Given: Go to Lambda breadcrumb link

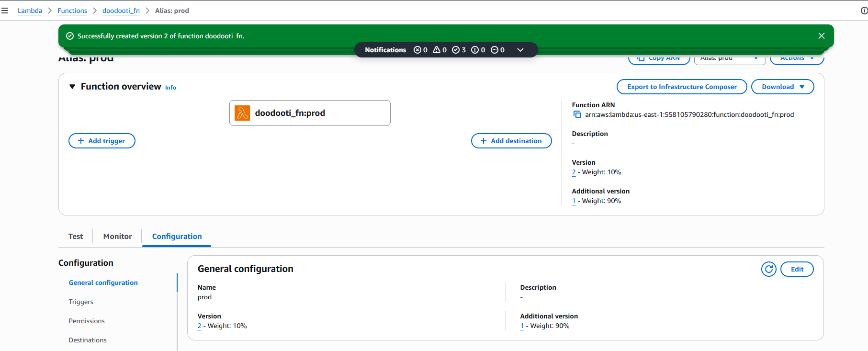Looking at the screenshot, I should pos(30,11).
